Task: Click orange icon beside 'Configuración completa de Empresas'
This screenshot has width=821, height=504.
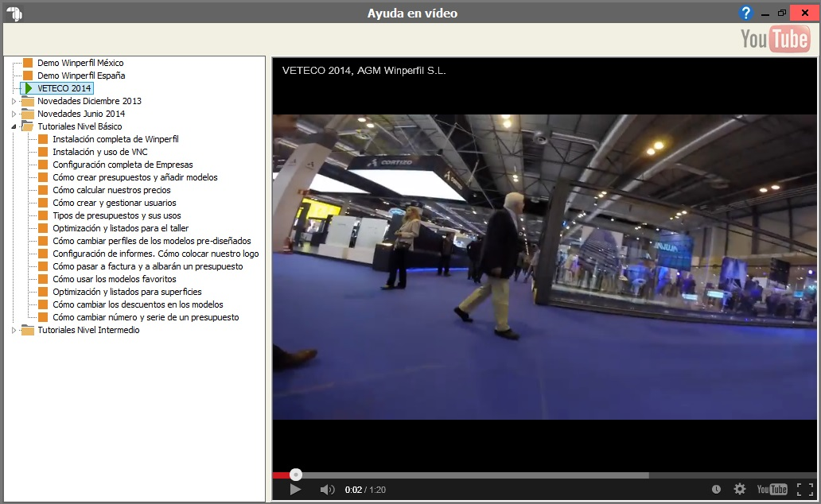Action: (x=43, y=165)
